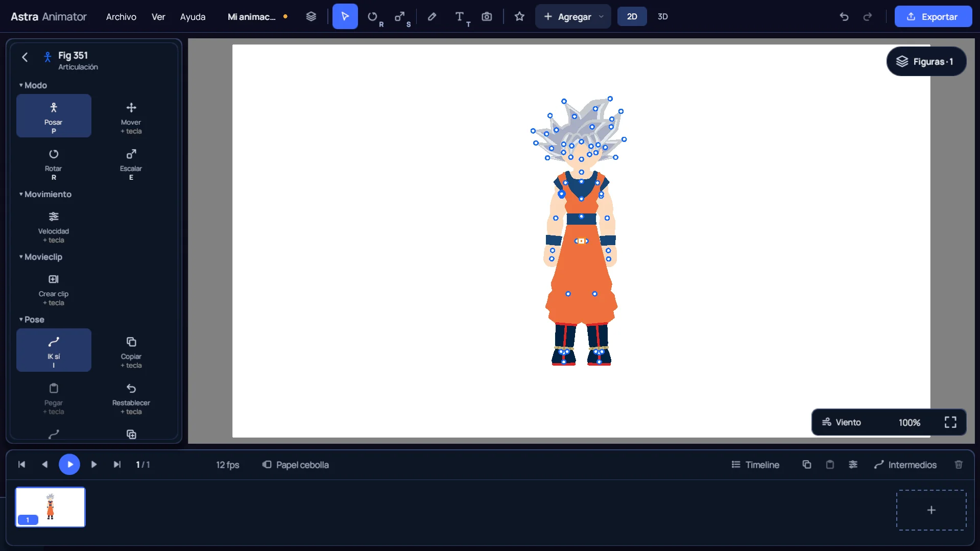
Task: Click the fullscreen expand icon
Action: point(950,422)
